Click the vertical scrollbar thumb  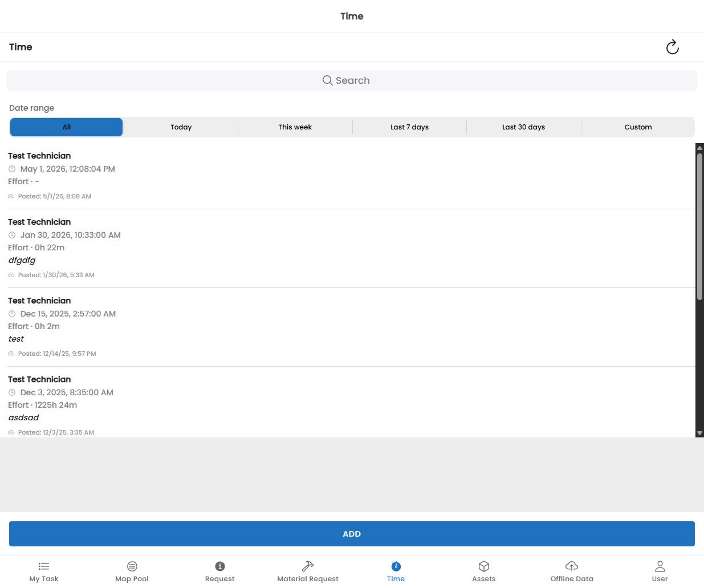699,226
